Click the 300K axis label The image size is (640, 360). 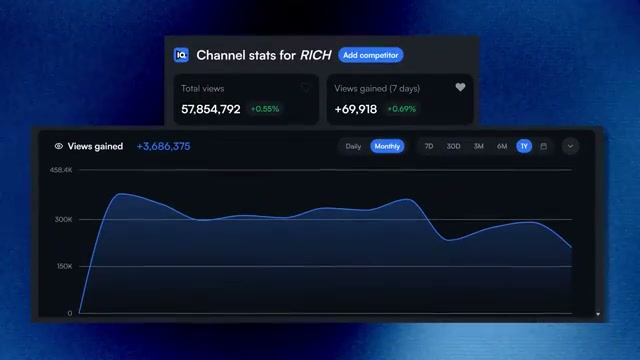64,220
